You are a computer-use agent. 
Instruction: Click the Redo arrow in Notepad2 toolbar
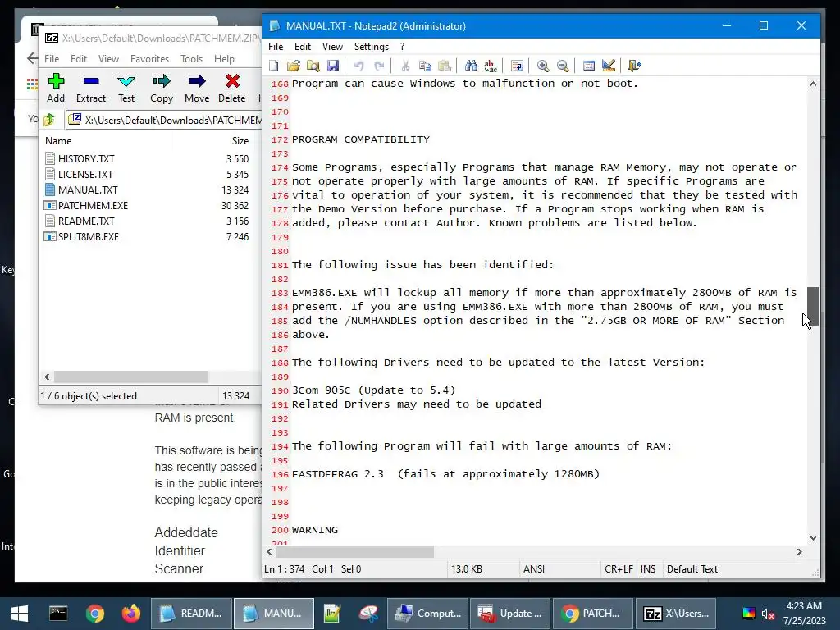pyautogui.click(x=379, y=66)
